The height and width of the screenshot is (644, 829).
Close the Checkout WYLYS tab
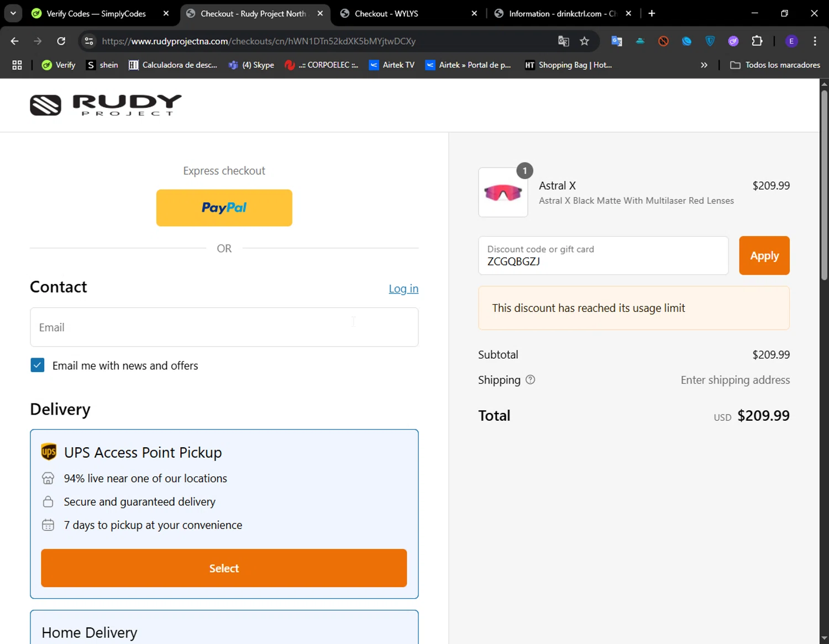[x=474, y=13]
